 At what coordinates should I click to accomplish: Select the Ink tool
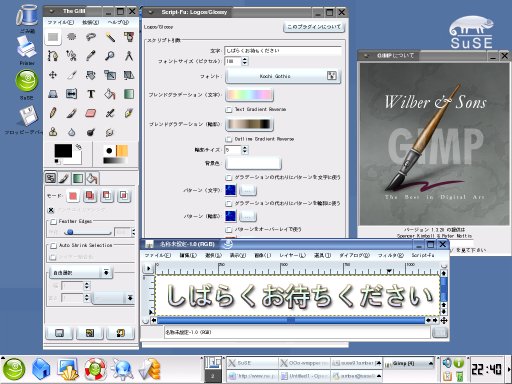[x=129, y=113]
